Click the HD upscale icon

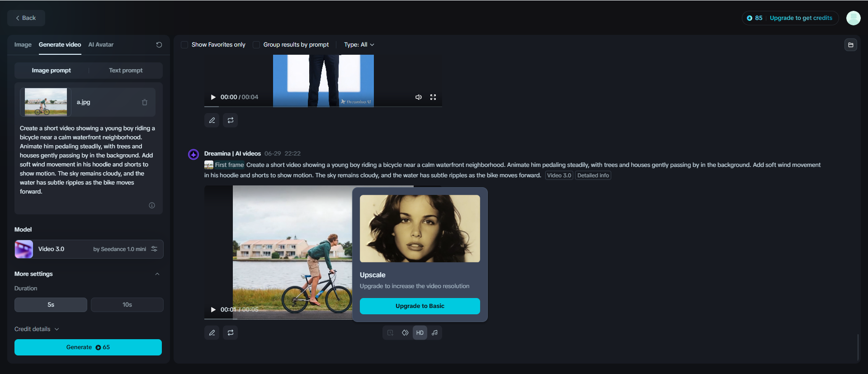pos(420,333)
